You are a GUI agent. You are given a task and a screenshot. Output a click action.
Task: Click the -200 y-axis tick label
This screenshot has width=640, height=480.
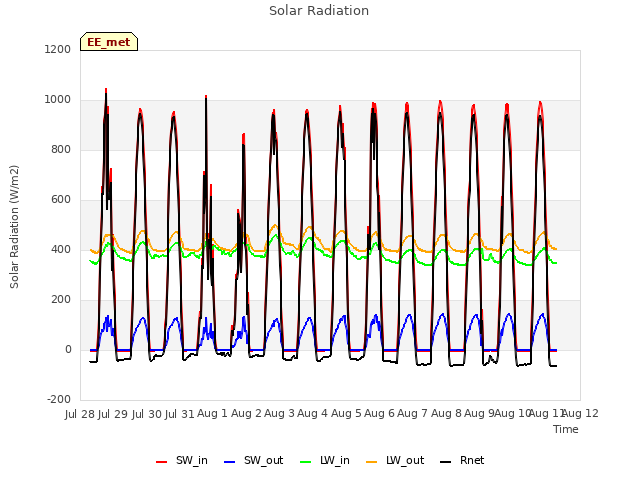(x=59, y=399)
